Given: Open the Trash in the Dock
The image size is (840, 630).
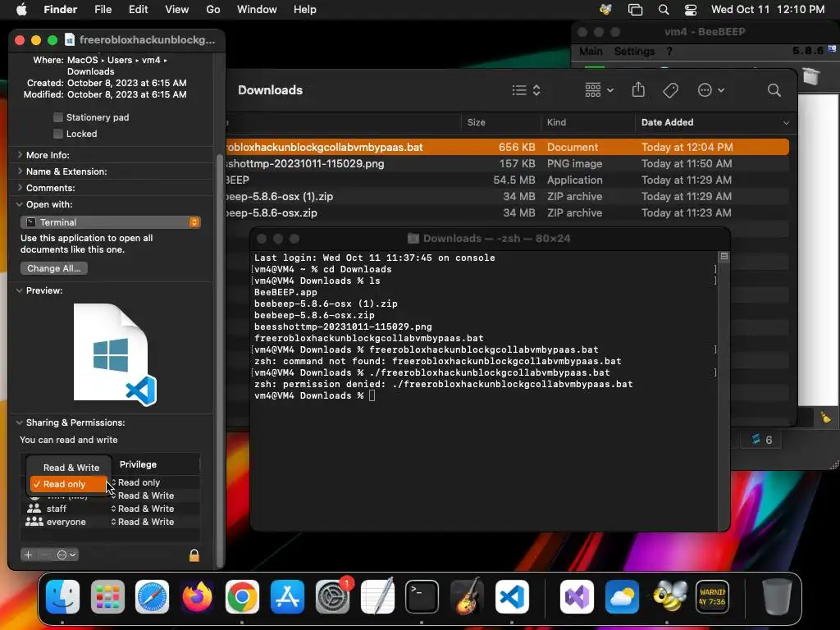Looking at the screenshot, I should click(x=776, y=597).
